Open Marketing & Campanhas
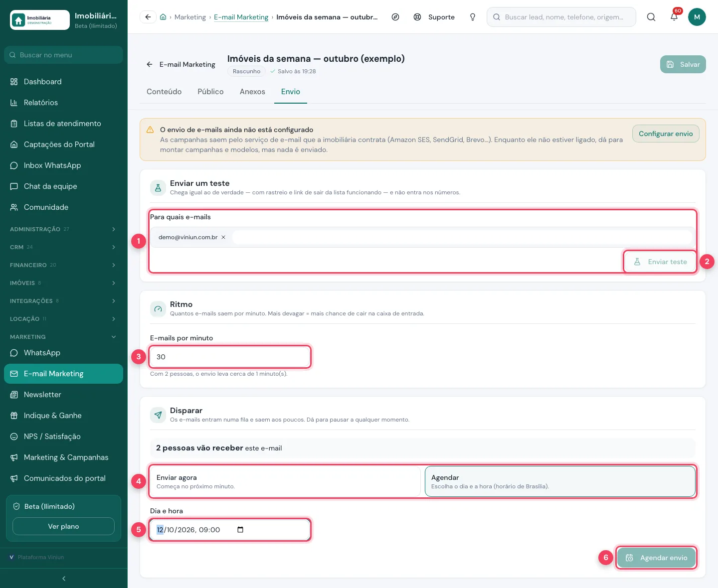Screen dimensions: 718x588 pyautogui.click(x=63, y=457)
